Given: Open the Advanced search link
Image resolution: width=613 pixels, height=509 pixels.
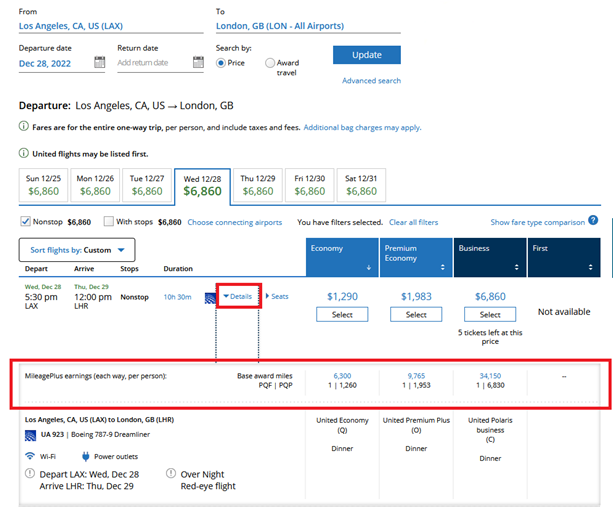Looking at the screenshot, I should pyautogui.click(x=371, y=81).
